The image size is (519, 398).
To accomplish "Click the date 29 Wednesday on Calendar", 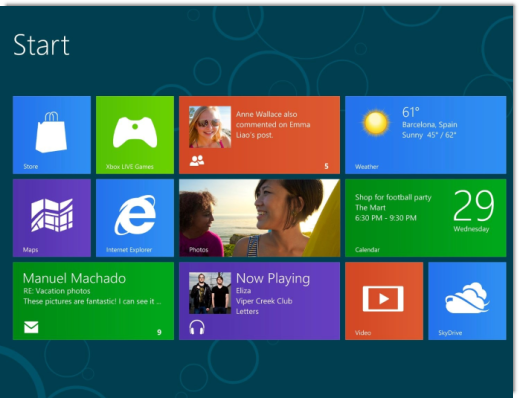I will tap(473, 211).
